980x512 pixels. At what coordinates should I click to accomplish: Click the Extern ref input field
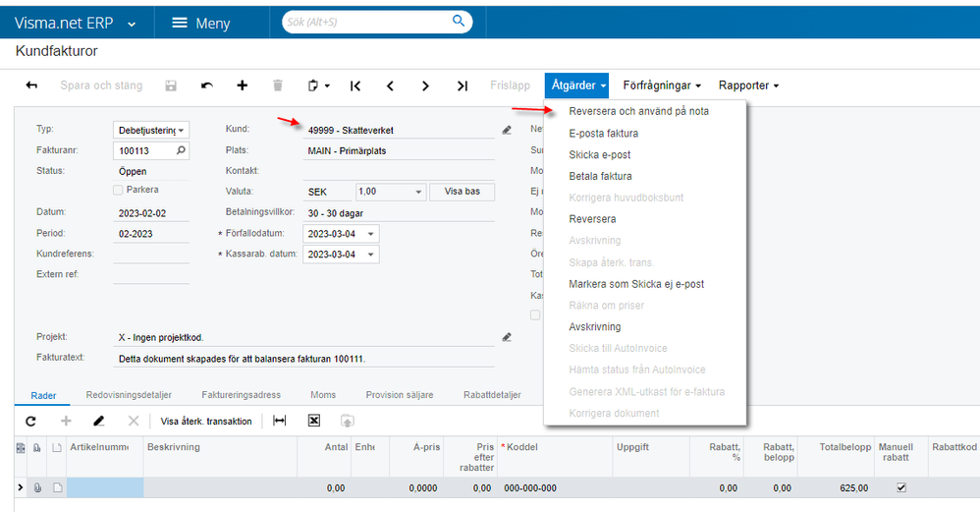point(151,274)
